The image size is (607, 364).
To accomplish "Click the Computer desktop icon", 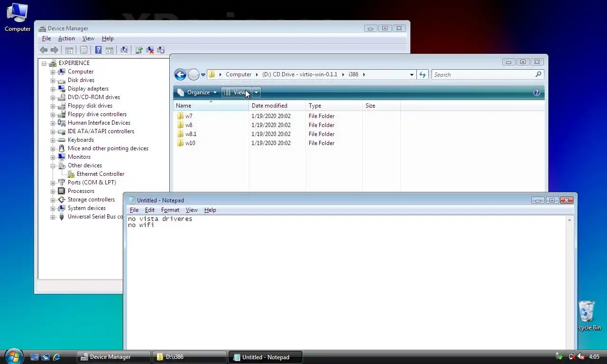I will tap(18, 18).
